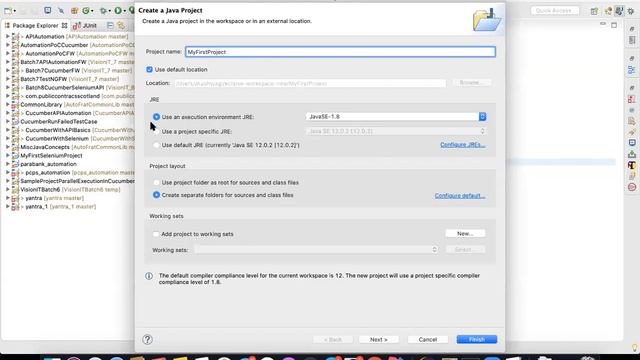640x360 pixels.
Task: Click the CucumberWithAPIBasics project icon
Action: click(16, 130)
